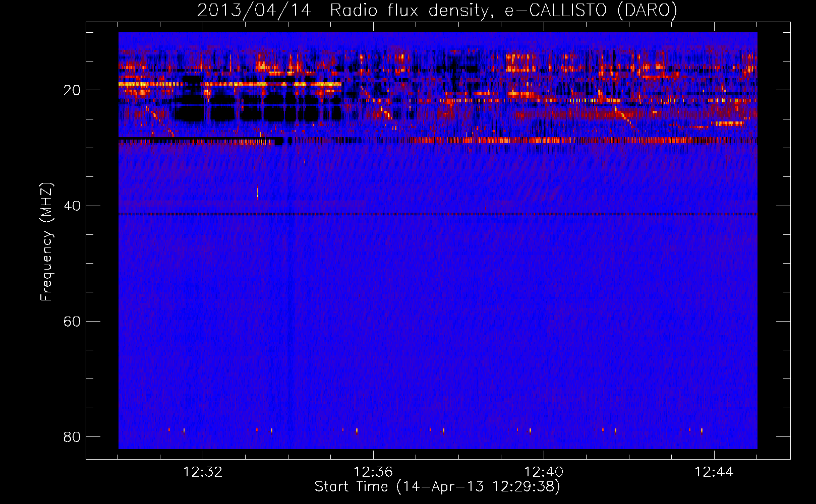The image size is (816, 504).
Task: Click the 12:44 time tick label
Action: point(714,472)
